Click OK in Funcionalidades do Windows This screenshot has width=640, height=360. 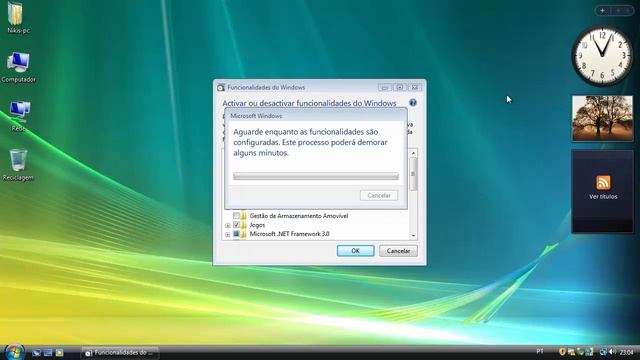coord(356,251)
